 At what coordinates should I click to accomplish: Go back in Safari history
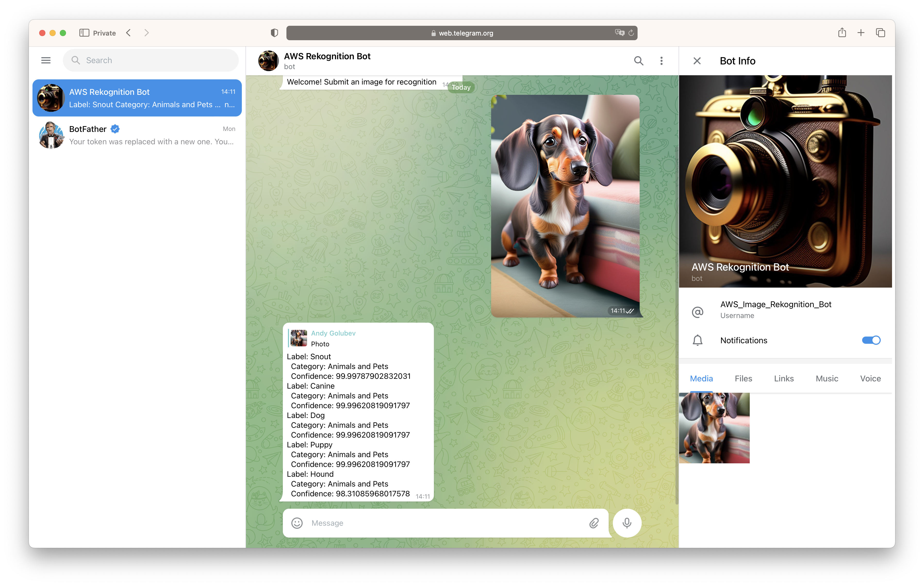pyautogui.click(x=129, y=32)
